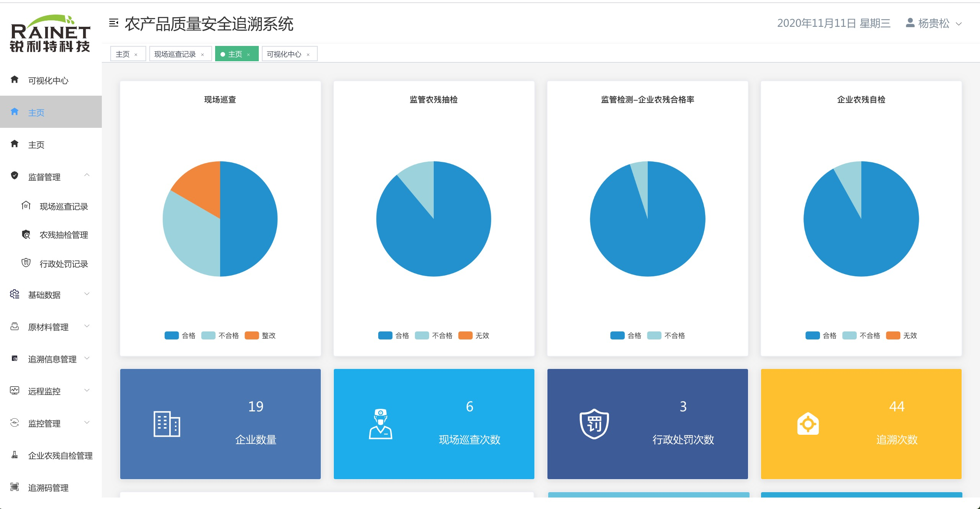Click the 追溯次数 card showing 44
This screenshot has width=980, height=509.
point(861,424)
